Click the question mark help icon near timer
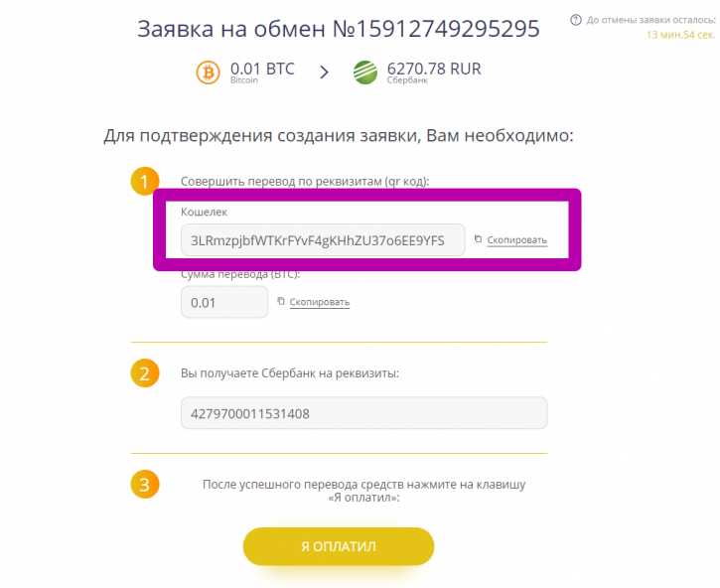The image size is (720, 588). pos(576,20)
